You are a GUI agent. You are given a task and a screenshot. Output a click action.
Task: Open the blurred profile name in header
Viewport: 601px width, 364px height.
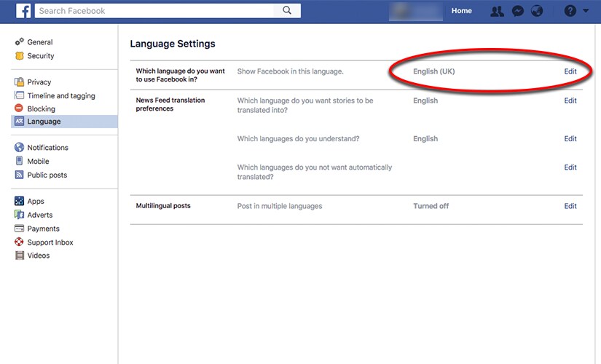click(x=416, y=11)
